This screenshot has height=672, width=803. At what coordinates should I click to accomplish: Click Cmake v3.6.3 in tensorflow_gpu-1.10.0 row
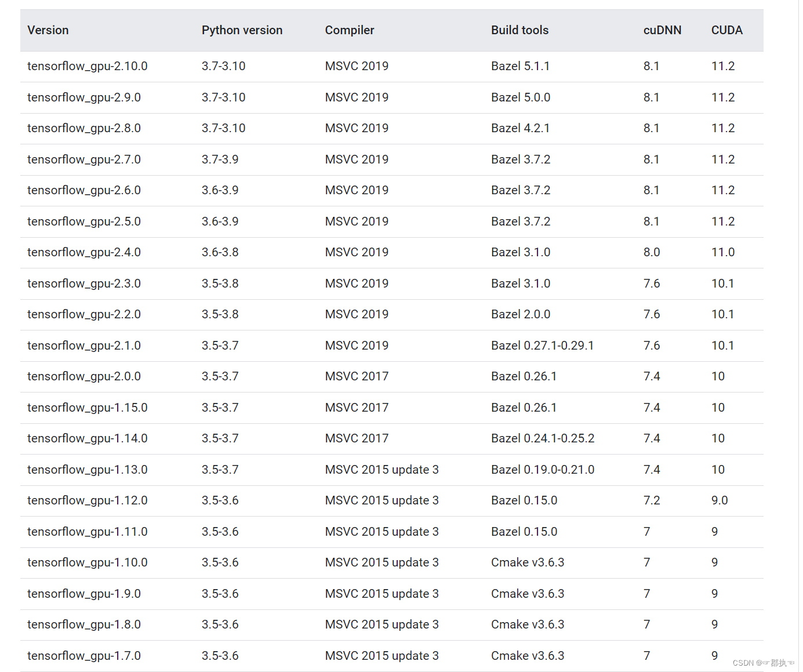click(x=528, y=562)
